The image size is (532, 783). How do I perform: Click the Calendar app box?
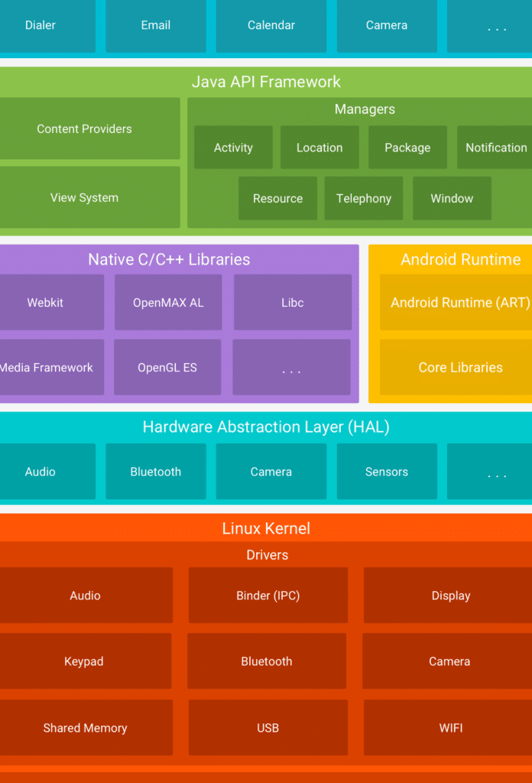(x=271, y=26)
